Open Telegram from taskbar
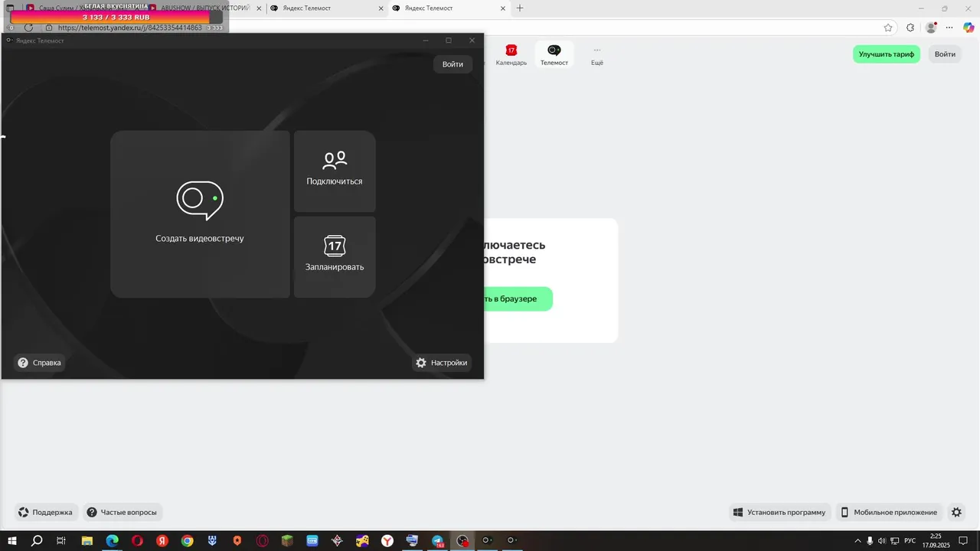The image size is (980, 551). click(437, 541)
